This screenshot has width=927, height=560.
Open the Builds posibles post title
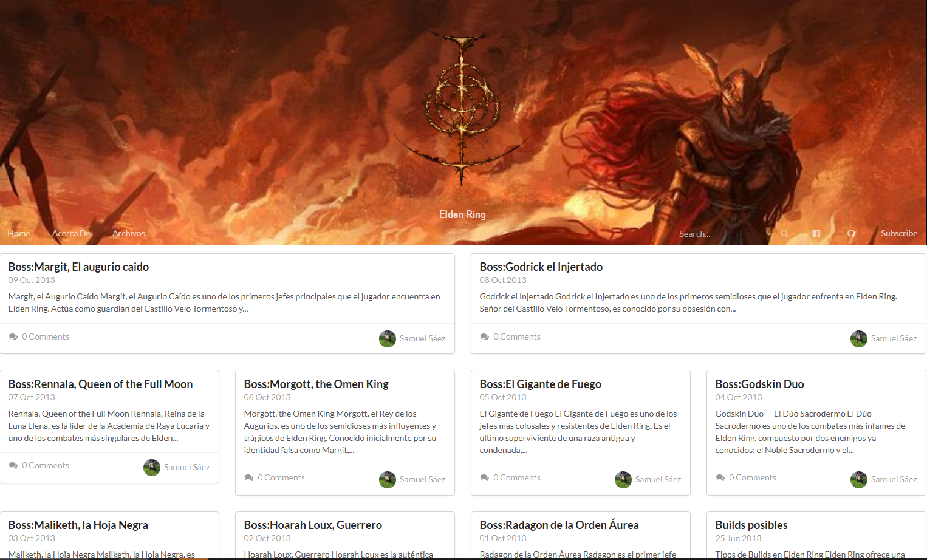click(x=751, y=525)
